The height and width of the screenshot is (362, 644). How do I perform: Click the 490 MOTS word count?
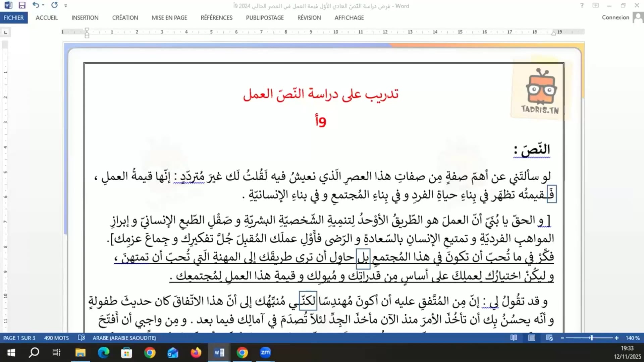[x=56, y=338]
